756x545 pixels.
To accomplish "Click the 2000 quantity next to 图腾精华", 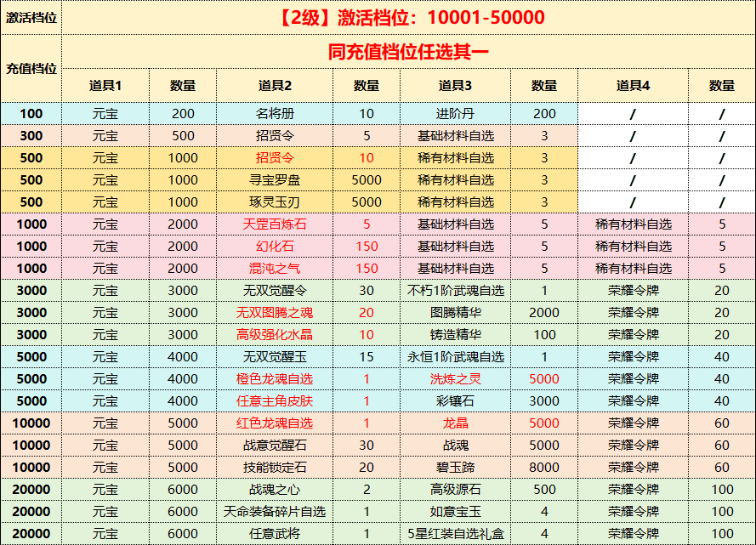I will [x=544, y=313].
